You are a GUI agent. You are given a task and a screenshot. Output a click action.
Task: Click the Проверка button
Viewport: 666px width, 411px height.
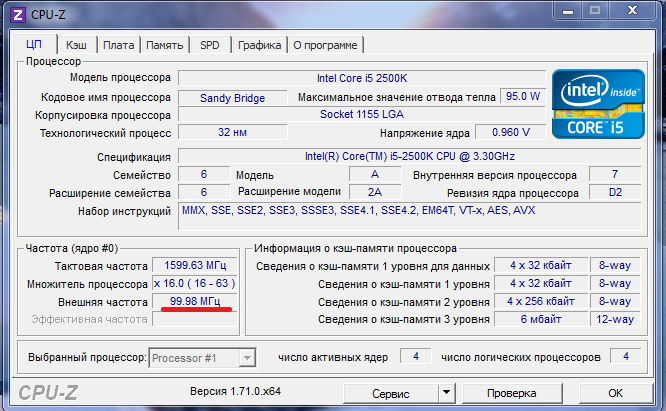512,393
